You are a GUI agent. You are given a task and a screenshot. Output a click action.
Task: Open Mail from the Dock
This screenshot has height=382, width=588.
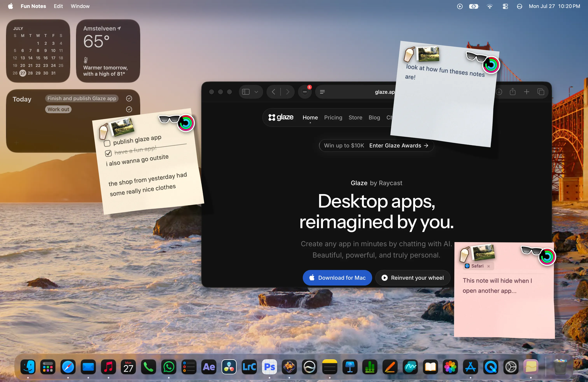click(x=88, y=367)
